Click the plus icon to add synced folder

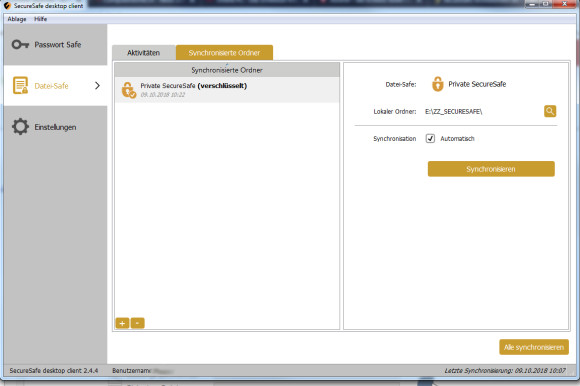[122, 323]
